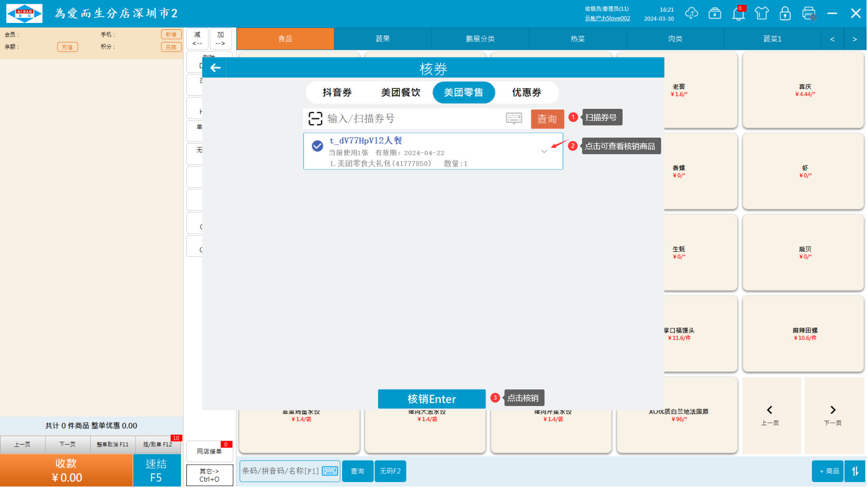Switch to the 抖音券 tab

[x=337, y=93]
